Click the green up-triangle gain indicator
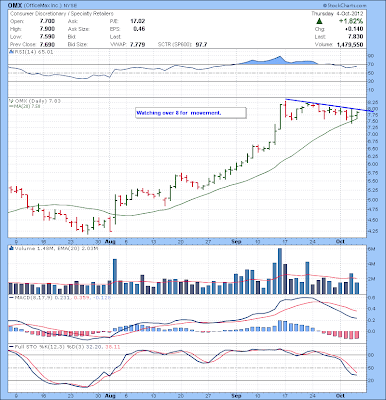 319,21
